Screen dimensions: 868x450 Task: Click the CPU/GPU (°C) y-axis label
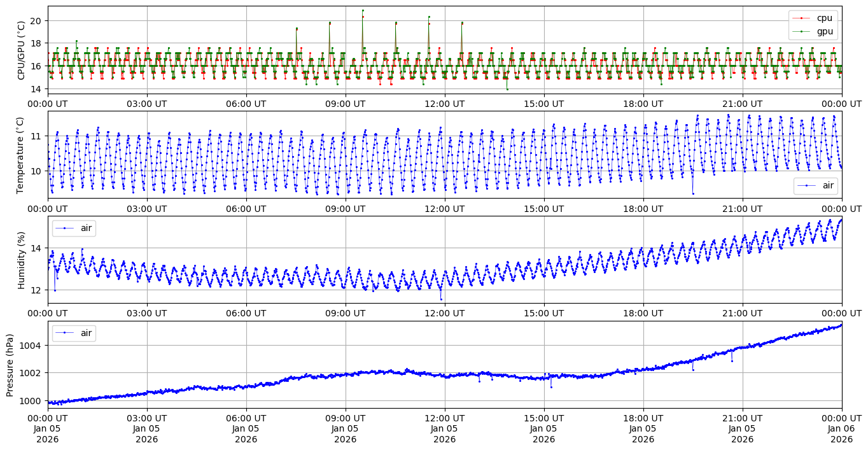point(21,50)
